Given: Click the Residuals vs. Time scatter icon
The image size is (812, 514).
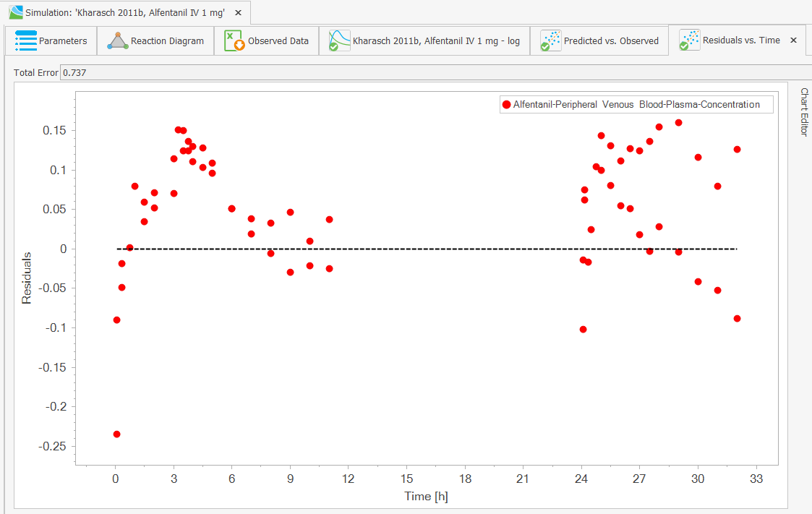Looking at the screenshot, I should [x=689, y=40].
